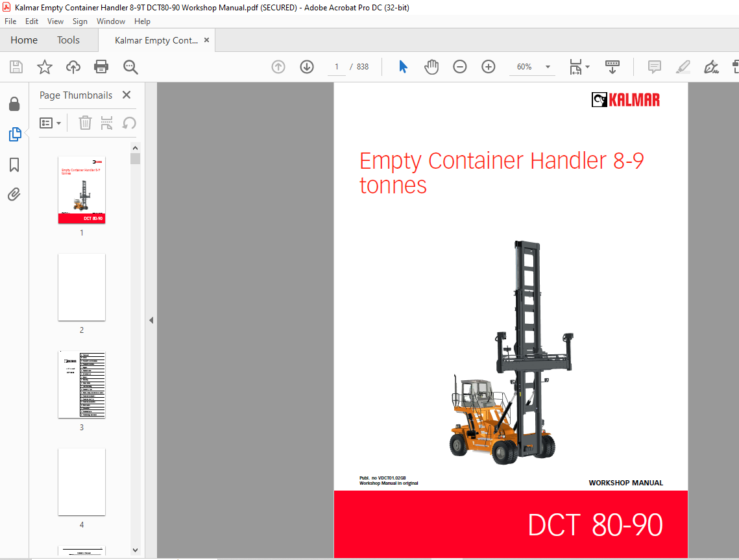739x560 pixels.
Task: Select the Kalmar Empty Cont... document tab
Action: click(156, 40)
